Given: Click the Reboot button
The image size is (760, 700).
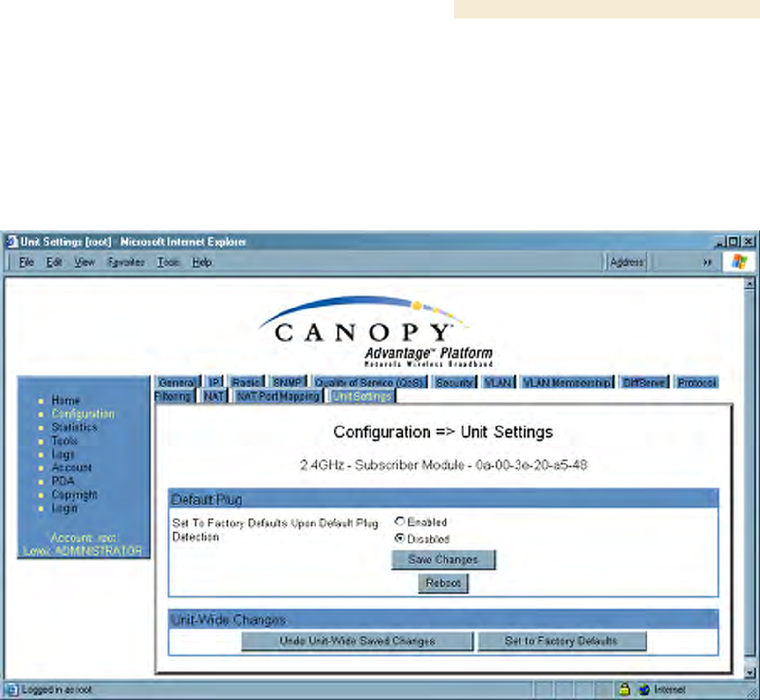Looking at the screenshot, I should (x=443, y=583).
